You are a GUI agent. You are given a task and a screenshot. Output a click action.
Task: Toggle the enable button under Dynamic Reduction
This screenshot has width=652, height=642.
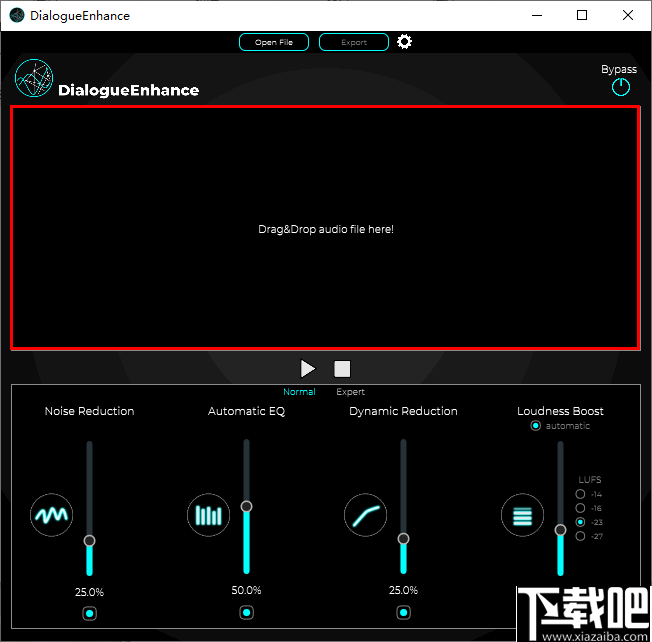[403, 612]
